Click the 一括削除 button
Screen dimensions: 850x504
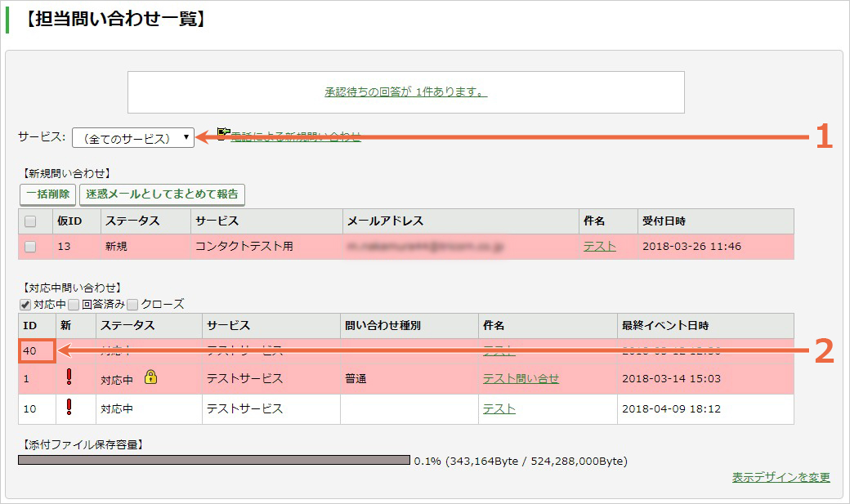pos(47,194)
